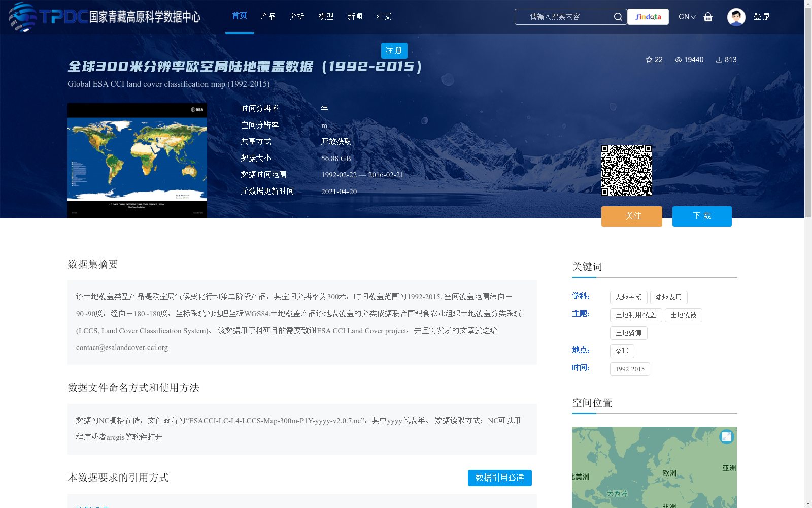The width and height of the screenshot is (812, 508).
Task: Expand the spatial location map icon
Action: pyautogui.click(x=727, y=436)
